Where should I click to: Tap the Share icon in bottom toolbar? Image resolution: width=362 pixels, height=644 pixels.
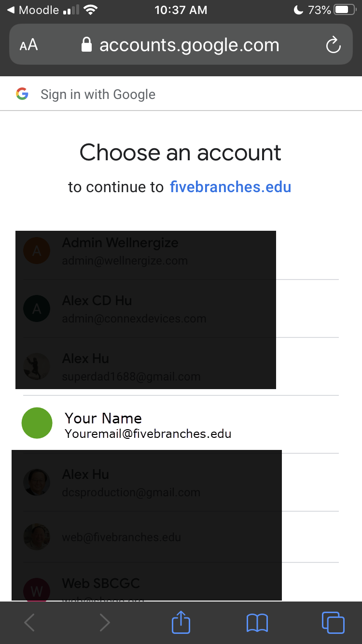(181, 622)
